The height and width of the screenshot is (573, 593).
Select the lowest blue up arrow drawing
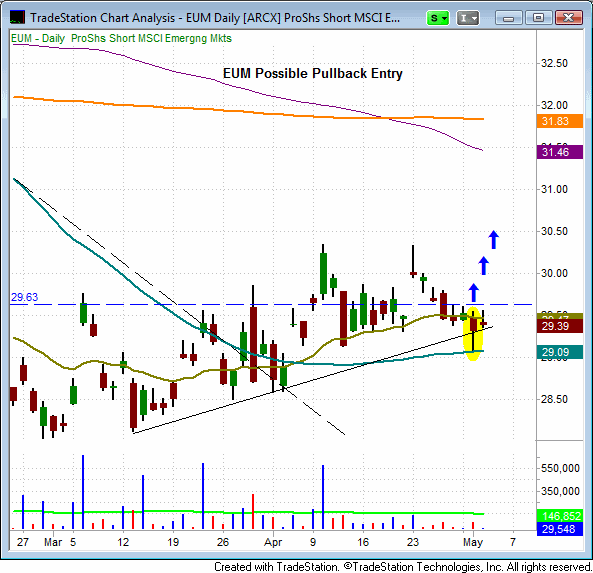pos(473,292)
